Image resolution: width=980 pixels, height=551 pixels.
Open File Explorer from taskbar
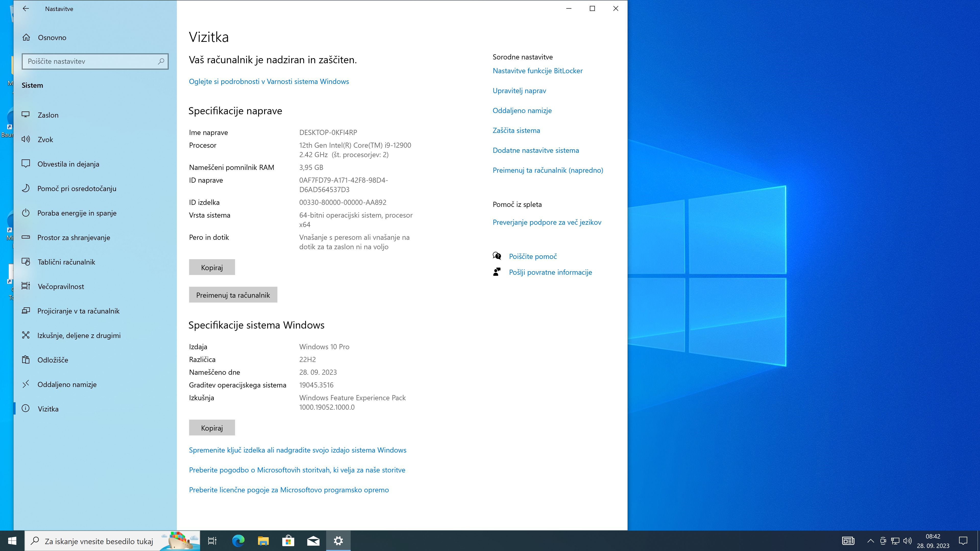263,541
